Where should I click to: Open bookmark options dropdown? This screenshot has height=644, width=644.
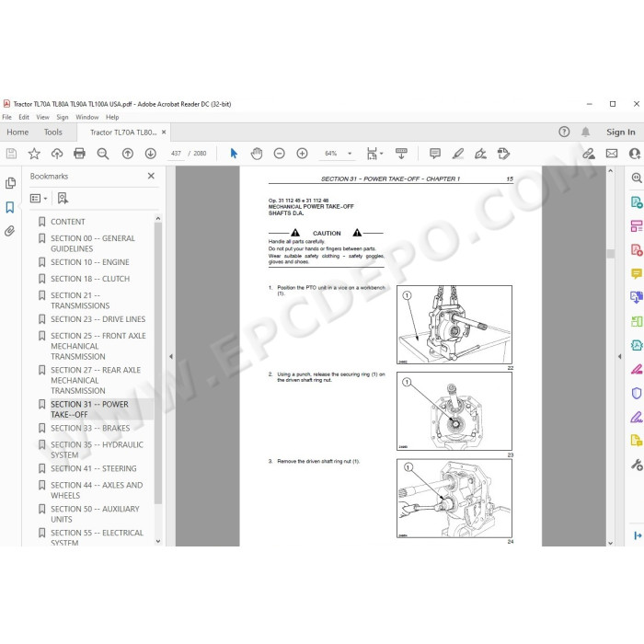(x=39, y=199)
